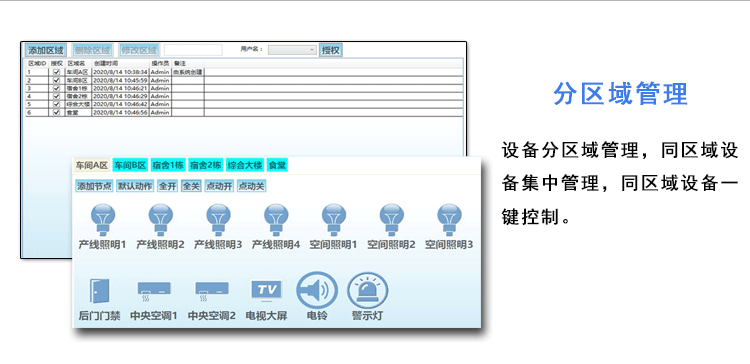Click the 添加节点 button
Image resolution: width=750 pixels, height=364 pixels.
[94, 187]
